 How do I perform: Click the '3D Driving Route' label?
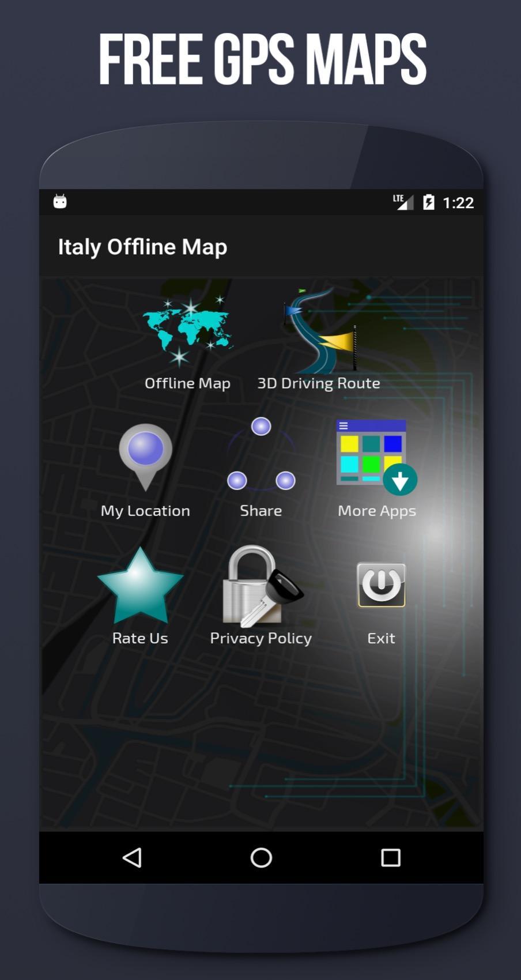point(319,383)
